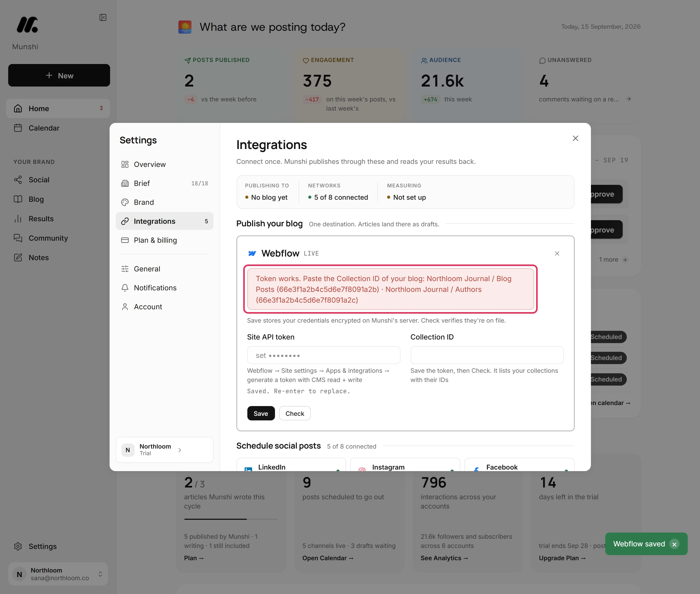The width and height of the screenshot is (700, 594).
Task: Select Integrations in the Settings panel
Action: tap(164, 221)
